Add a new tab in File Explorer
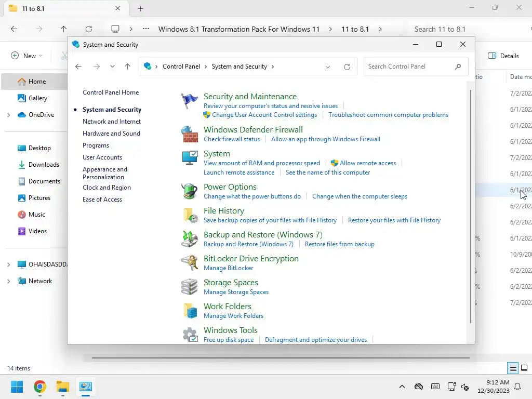This screenshot has width=532, height=399. (x=140, y=9)
